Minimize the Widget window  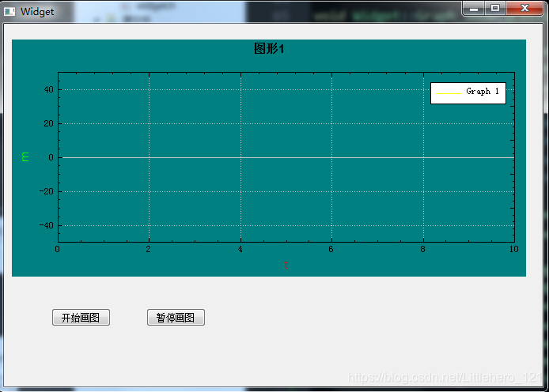(474, 8)
